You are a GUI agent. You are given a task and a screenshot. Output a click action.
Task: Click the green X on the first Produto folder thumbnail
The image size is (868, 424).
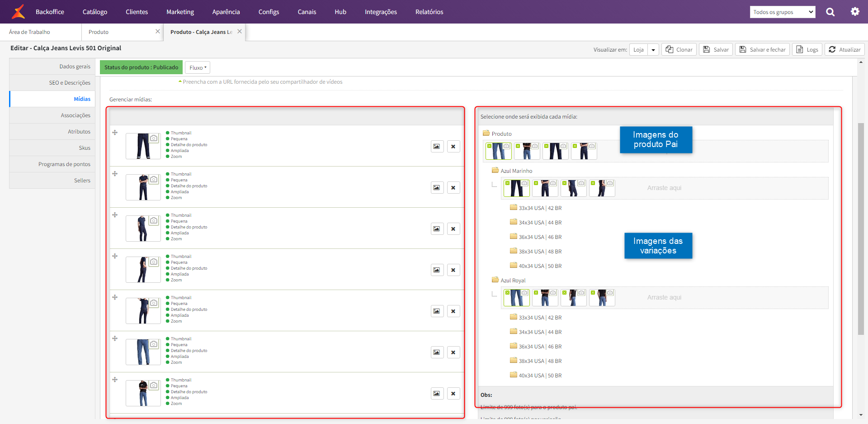pos(490,146)
